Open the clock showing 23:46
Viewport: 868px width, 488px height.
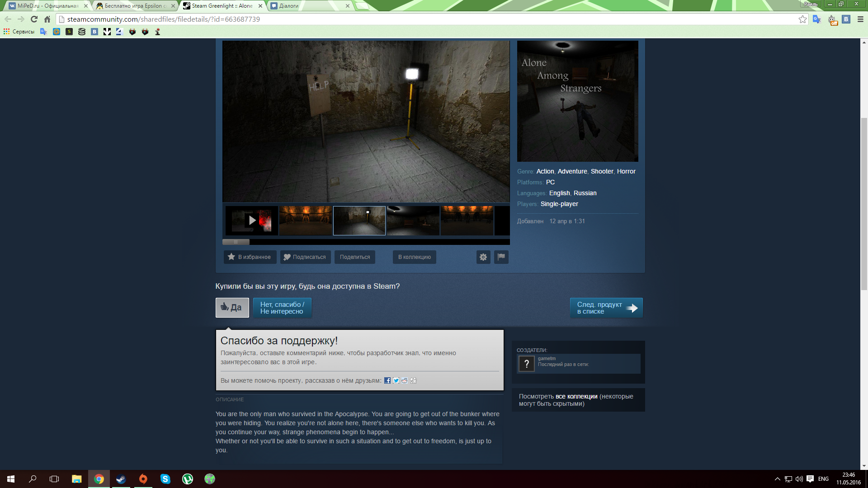[849, 479]
